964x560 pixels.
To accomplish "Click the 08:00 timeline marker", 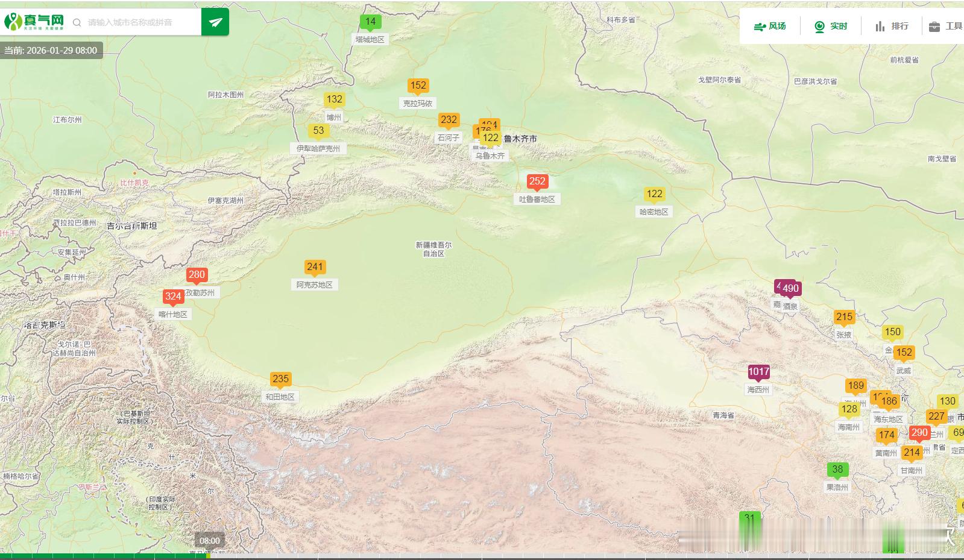I will (x=210, y=541).
